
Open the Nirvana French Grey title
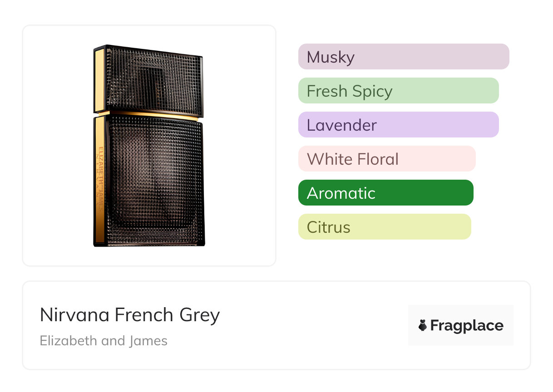(x=130, y=315)
